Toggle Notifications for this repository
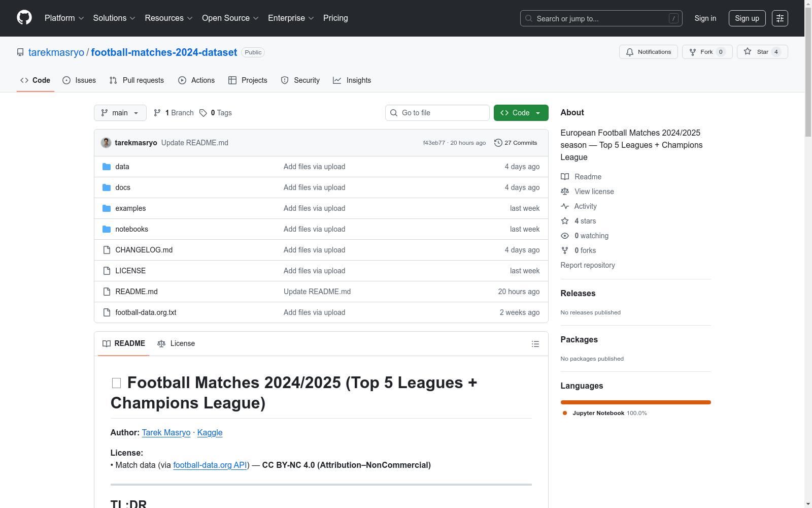Image resolution: width=812 pixels, height=508 pixels. coord(648,52)
